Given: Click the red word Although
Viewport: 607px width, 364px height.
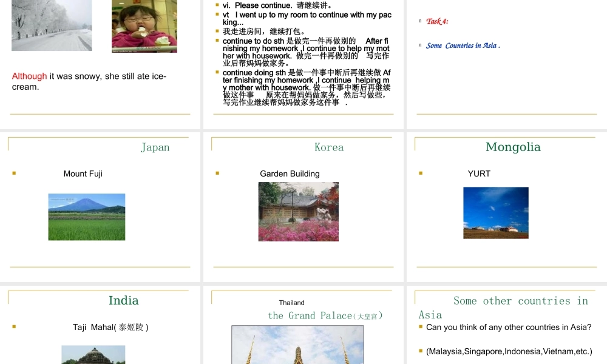Looking at the screenshot, I should coord(29,76).
